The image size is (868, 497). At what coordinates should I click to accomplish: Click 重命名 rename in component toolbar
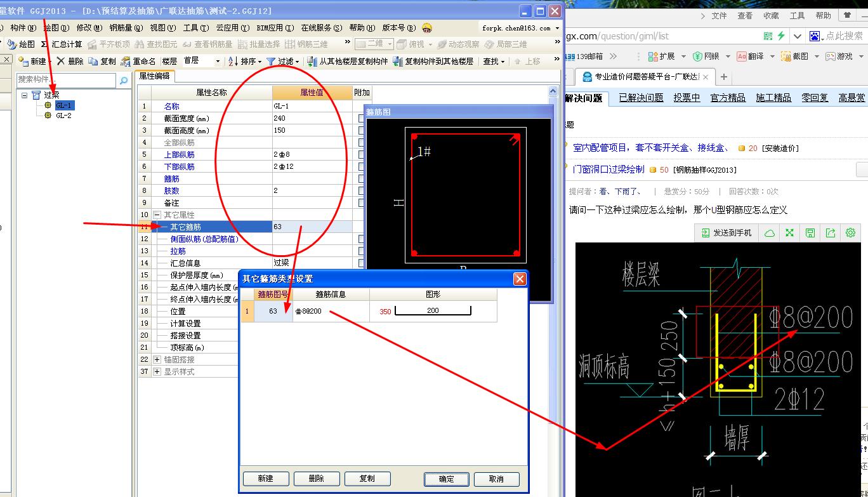point(138,62)
